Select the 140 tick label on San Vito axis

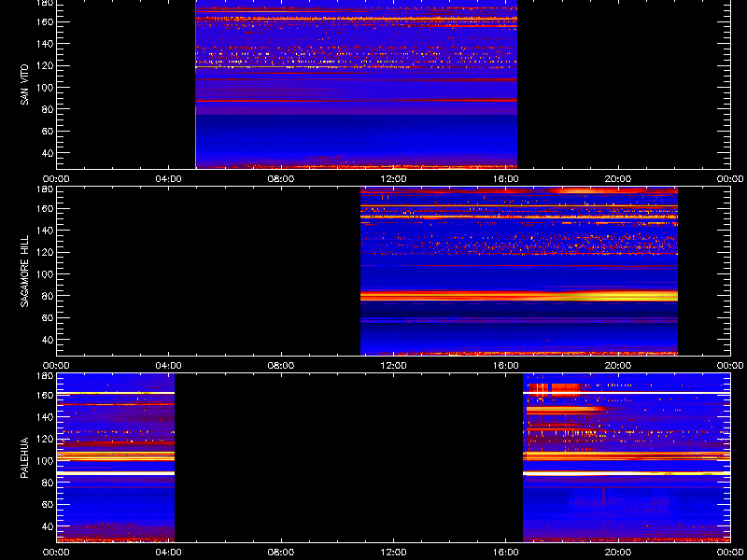click(x=45, y=44)
